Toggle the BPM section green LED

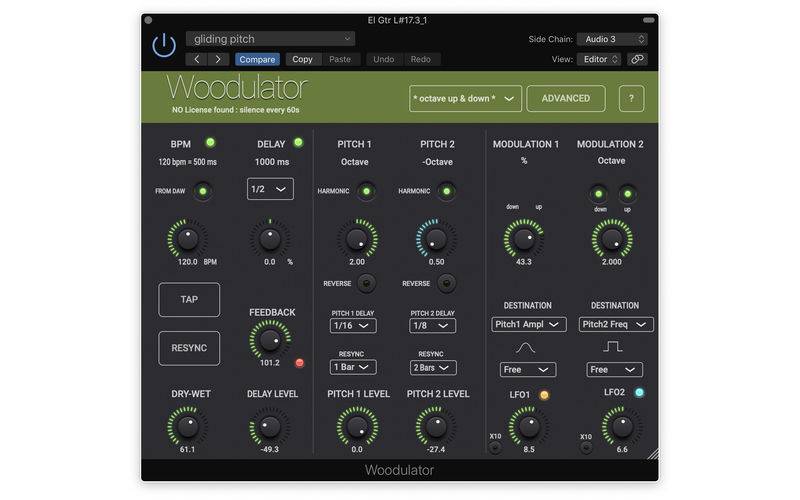click(x=210, y=143)
